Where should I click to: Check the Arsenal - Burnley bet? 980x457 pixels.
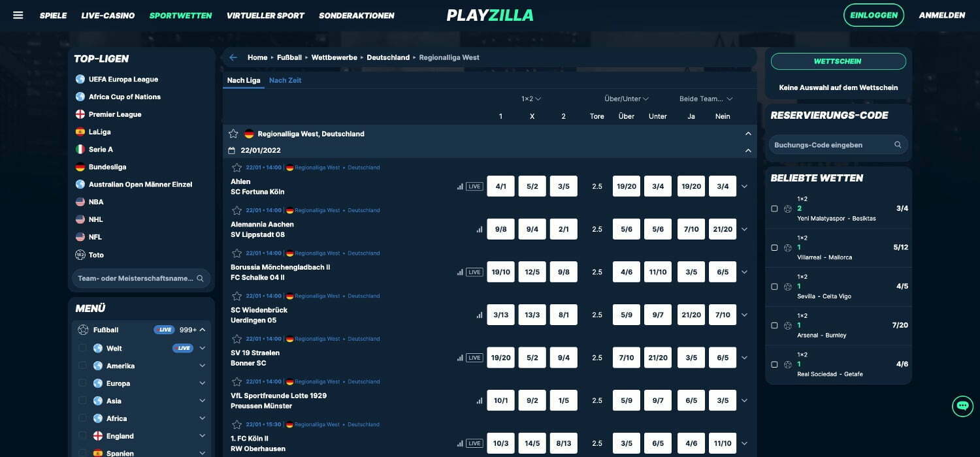pyautogui.click(x=774, y=325)
